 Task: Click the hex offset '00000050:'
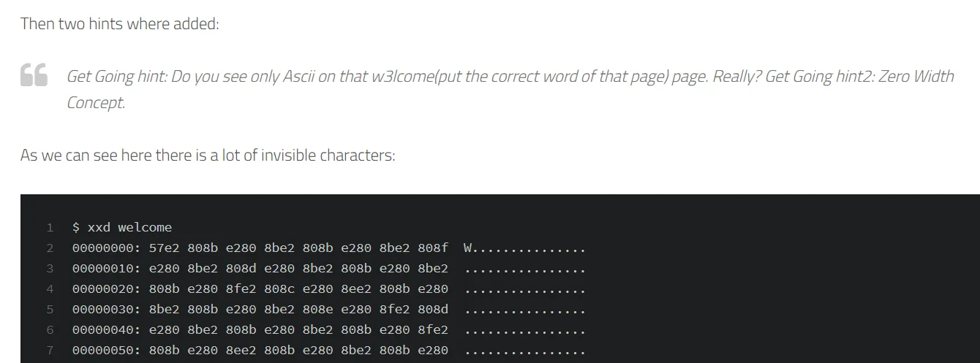coord(107,350)
